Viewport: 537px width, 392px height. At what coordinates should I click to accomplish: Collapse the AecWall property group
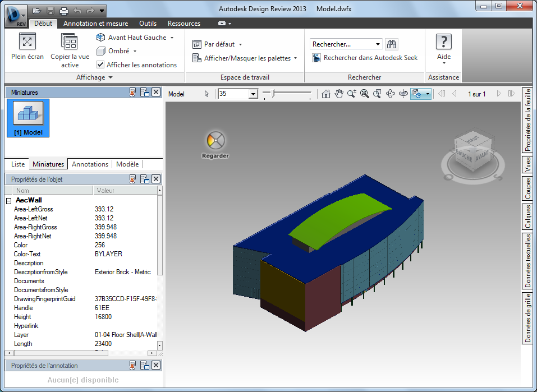[x=9, y=201]
